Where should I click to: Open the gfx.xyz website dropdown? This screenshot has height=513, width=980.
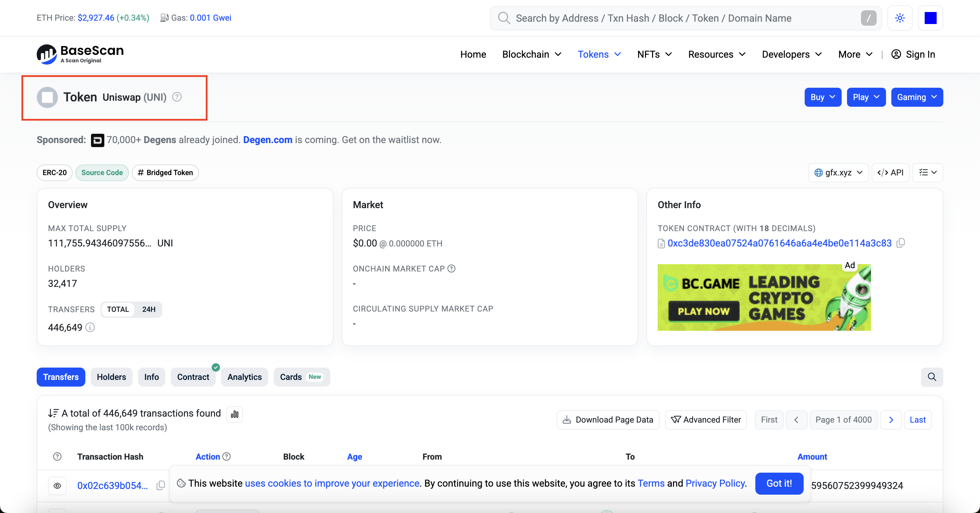[x=838, y=173]
